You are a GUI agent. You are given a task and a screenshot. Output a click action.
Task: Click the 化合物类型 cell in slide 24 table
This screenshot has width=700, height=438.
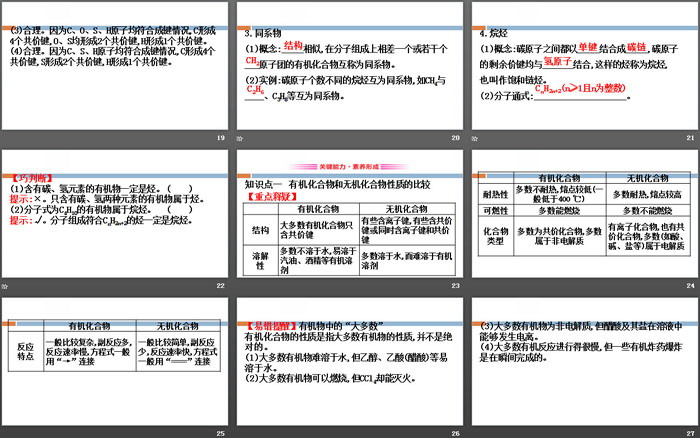coord(496,236)
